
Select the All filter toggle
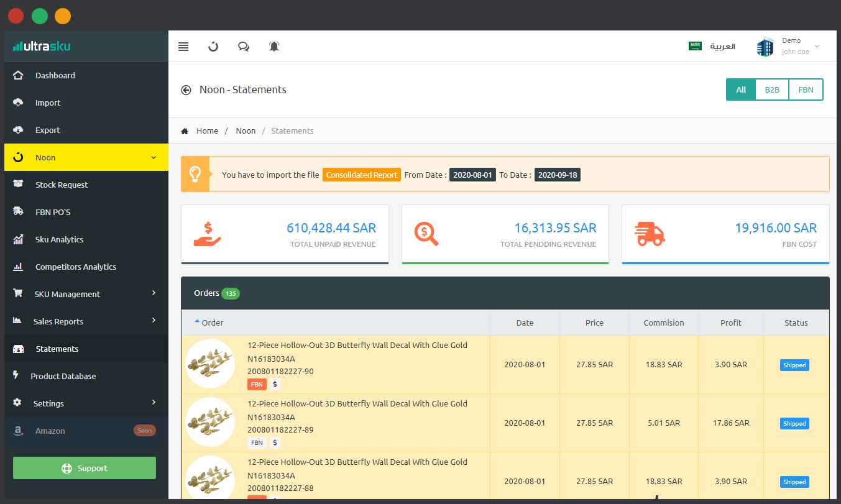coord(741,89)
